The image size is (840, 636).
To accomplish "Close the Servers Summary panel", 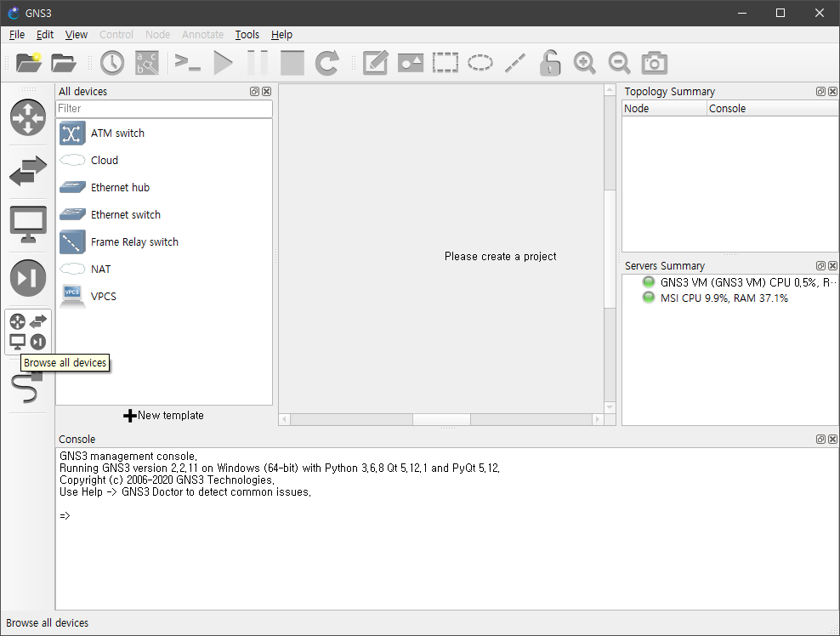I will click(x=832, y=266).
